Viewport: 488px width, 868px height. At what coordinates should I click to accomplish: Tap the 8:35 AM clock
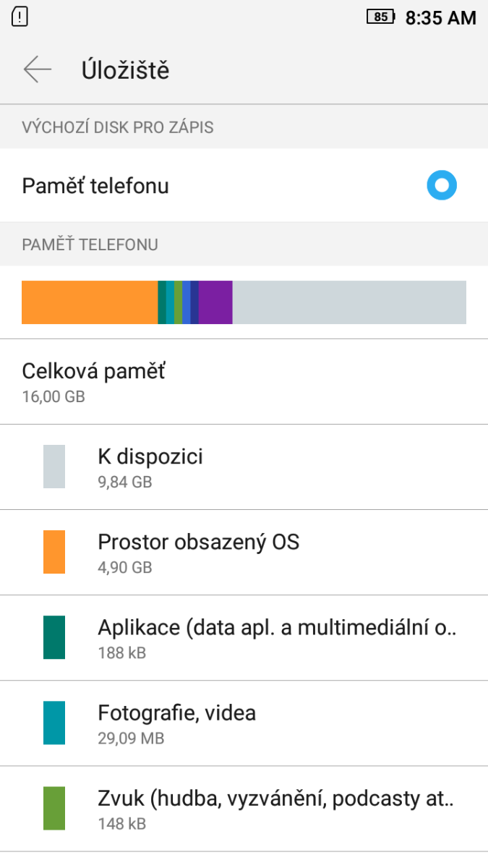[440, 18]
